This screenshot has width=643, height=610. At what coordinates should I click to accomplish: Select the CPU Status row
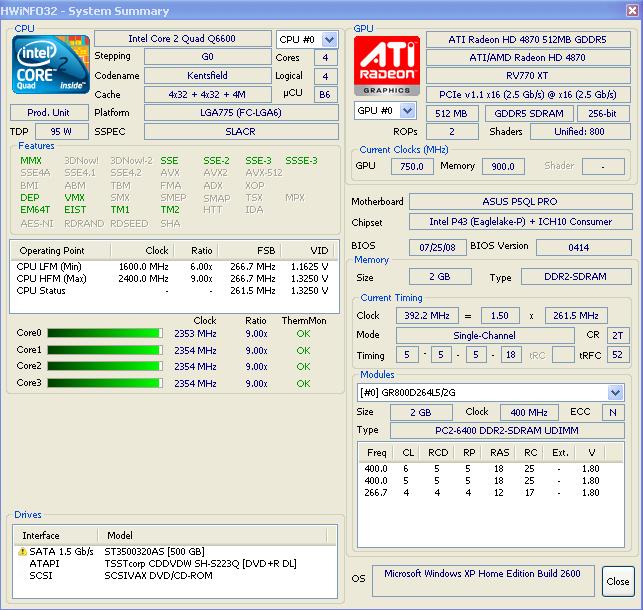(174, 291)
